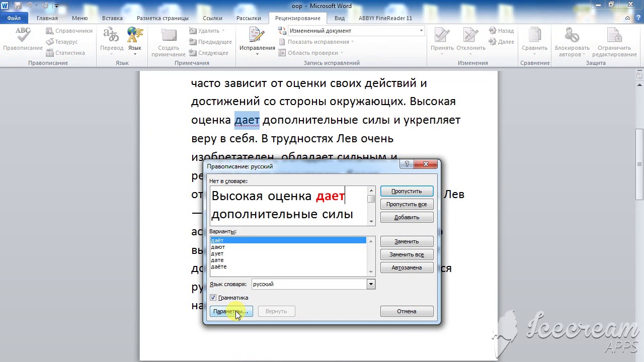The image size is (644, 362).
Task: Switch to the Рассылки tab
Action: [249, 18]
